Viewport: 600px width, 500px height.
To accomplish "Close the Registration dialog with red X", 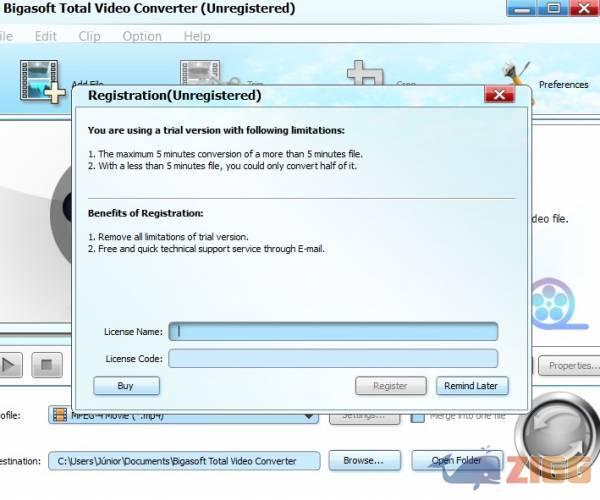I will tap(499, 95).
